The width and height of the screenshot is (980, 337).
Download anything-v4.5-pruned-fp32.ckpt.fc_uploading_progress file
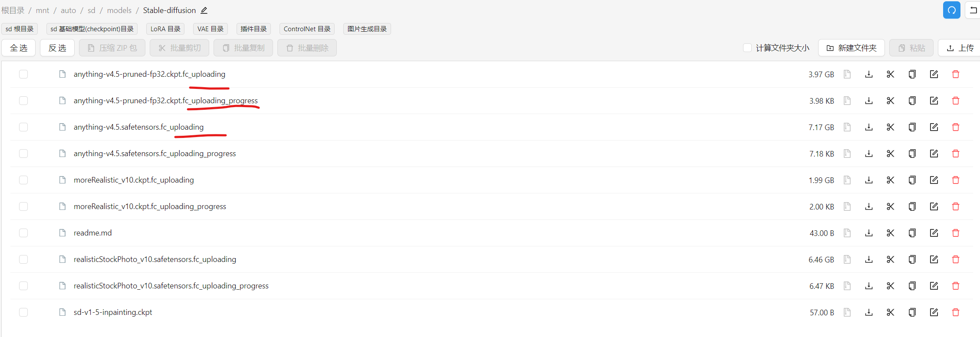[x=868, y=101]
